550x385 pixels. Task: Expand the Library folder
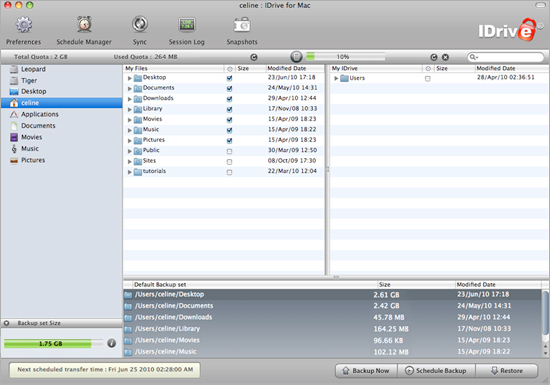click(129, 109)
